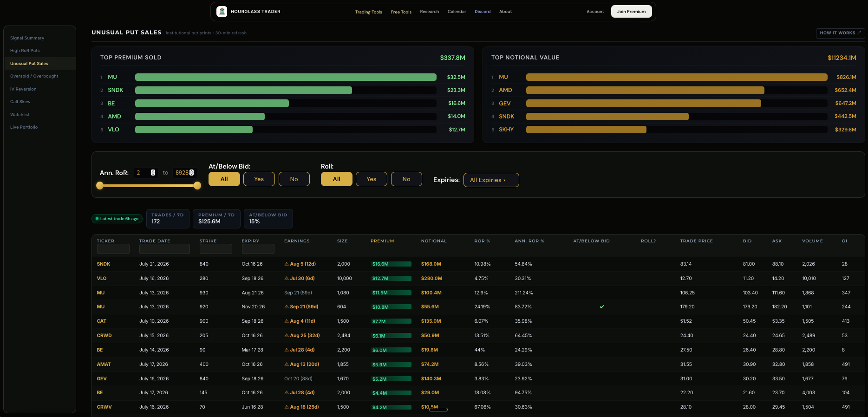868x417 pixels.
Task: Click the Strike column filter box
Action: tap(216, 249)
